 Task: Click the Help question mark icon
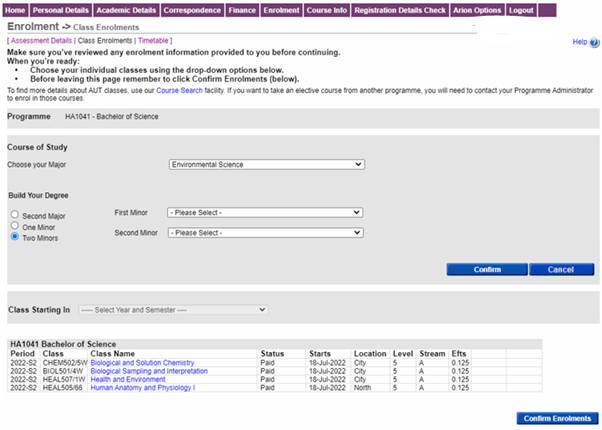(x=593, y=42)
